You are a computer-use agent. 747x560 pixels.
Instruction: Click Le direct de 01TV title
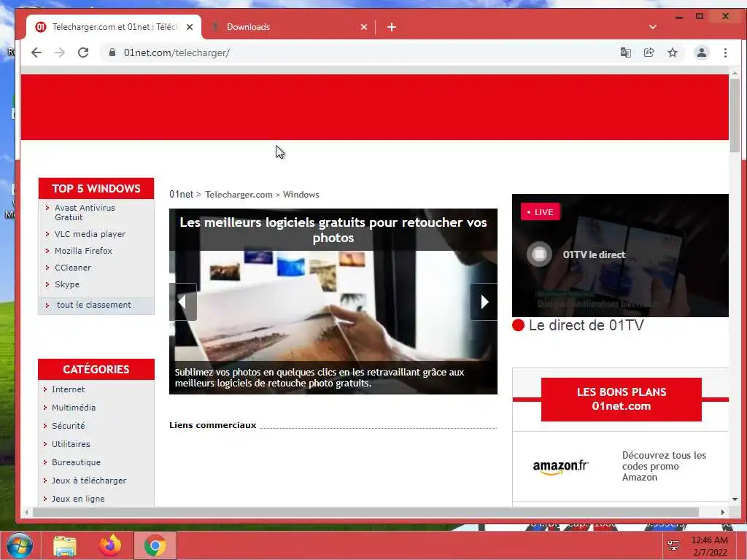tap(586, 325)
